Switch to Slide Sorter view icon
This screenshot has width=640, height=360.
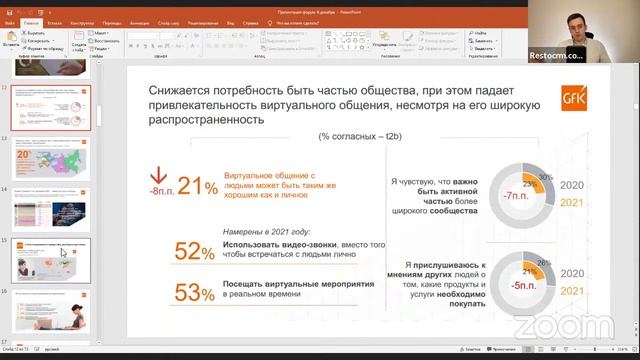pyautogui.click(x=541, y=349)
